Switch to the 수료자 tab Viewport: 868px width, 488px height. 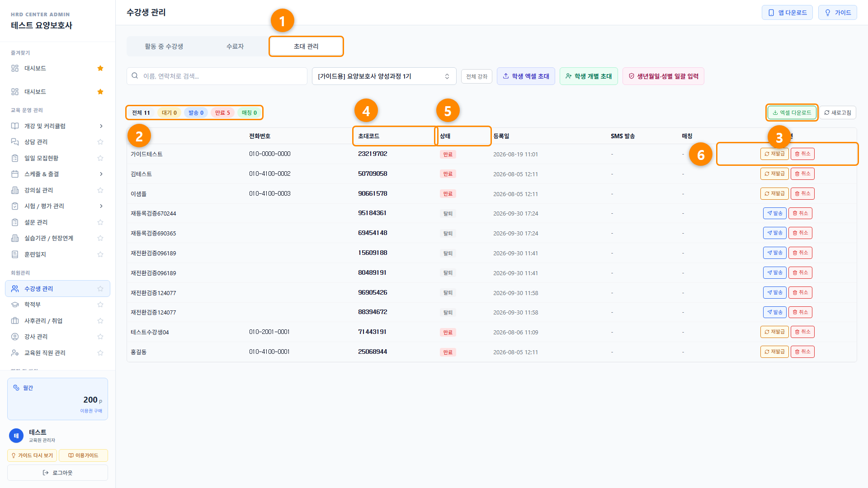(235, 47)
